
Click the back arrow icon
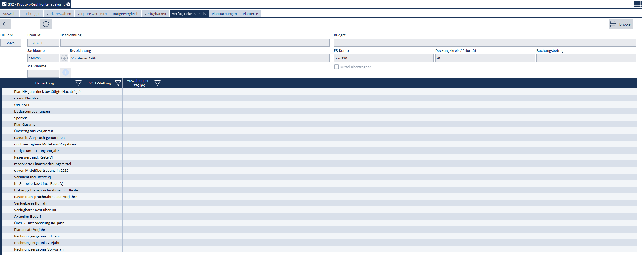click(x=6, y=24)
